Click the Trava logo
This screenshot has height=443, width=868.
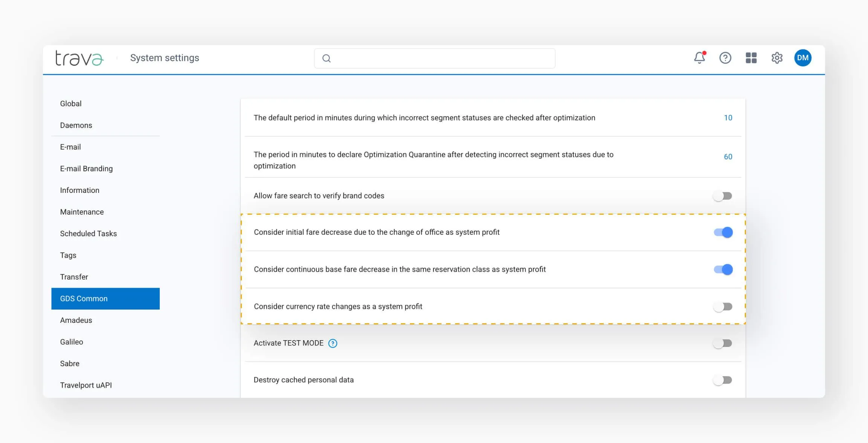[79, 58]
